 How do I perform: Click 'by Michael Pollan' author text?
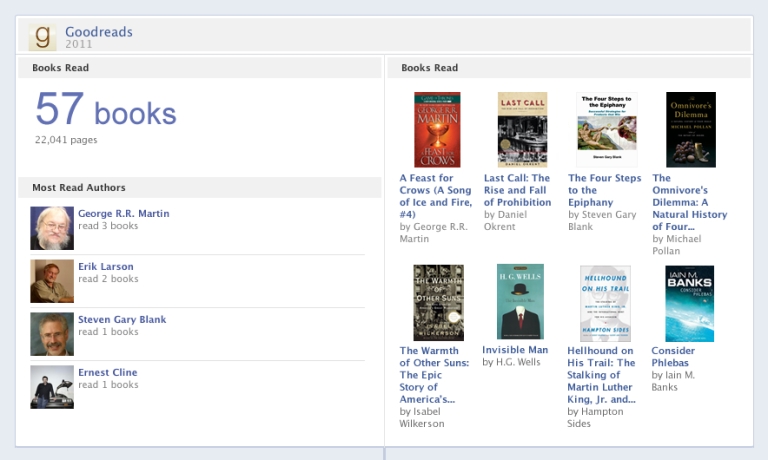coord(676,244)
